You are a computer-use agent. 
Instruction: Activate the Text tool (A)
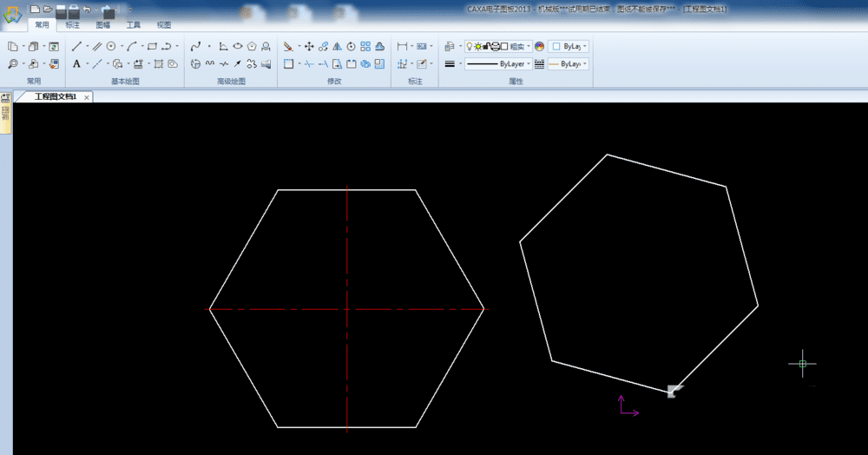pyautogui.click(x=76, y=63)
